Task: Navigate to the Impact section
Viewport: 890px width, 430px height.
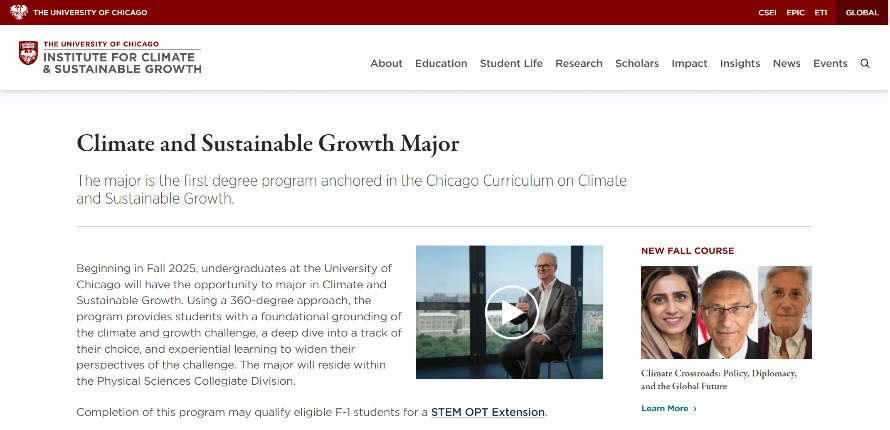Action: click(x=689, y=63)
